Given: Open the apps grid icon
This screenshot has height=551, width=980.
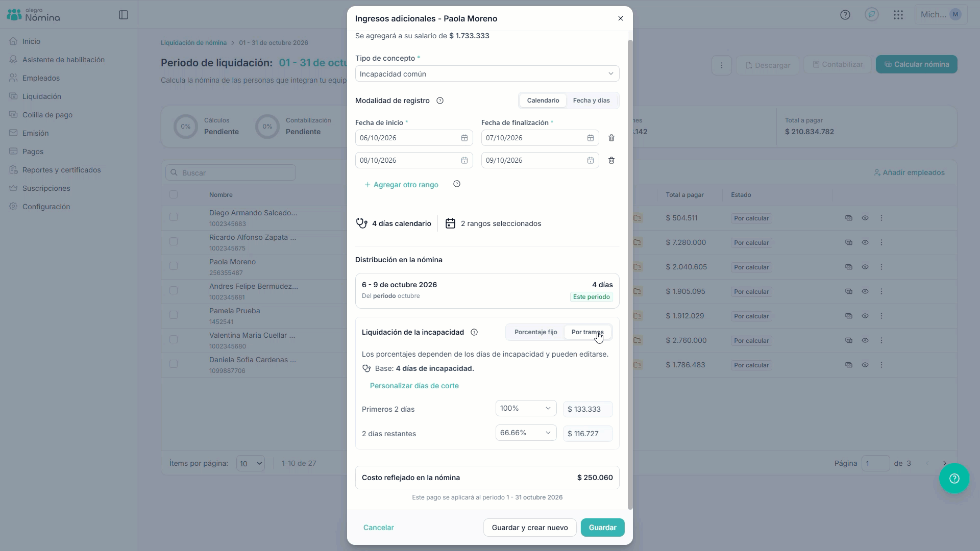Looking at the screenshot, I should click(x=898, y=15).
